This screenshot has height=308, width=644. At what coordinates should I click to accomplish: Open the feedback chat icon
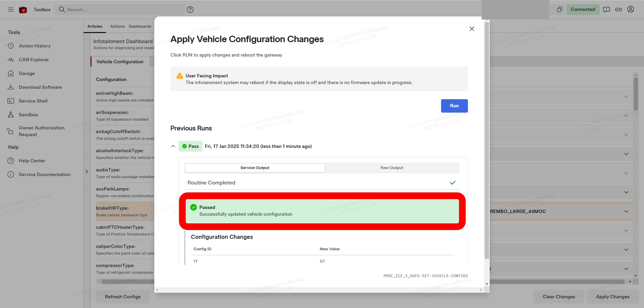(606, 10)
